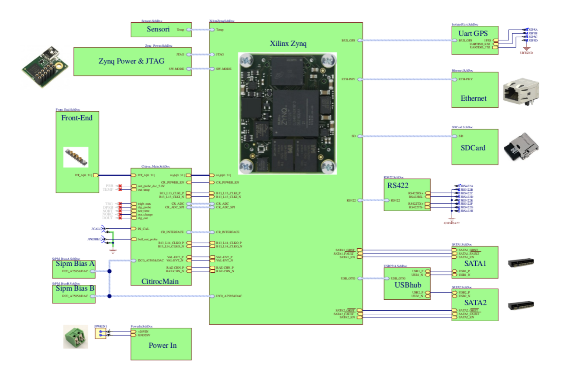Select the Zynq Power & JTAG block

[133, 62]
